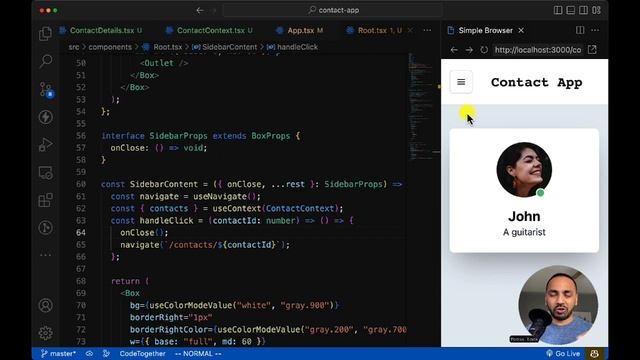This screenshot has width=640, height=360.
Task: Show additional views ellipsis in activity bar
Action: [45, 255]
